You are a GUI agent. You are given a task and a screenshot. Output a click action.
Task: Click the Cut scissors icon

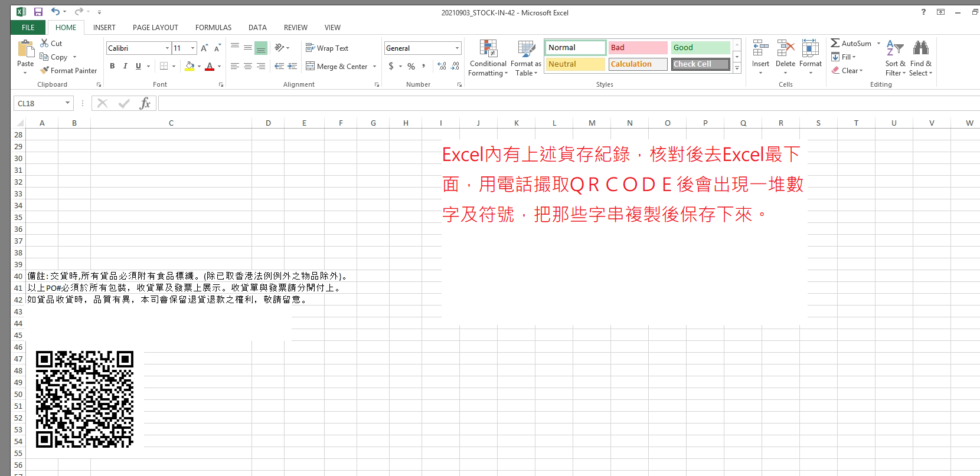(x=44, y=43)
